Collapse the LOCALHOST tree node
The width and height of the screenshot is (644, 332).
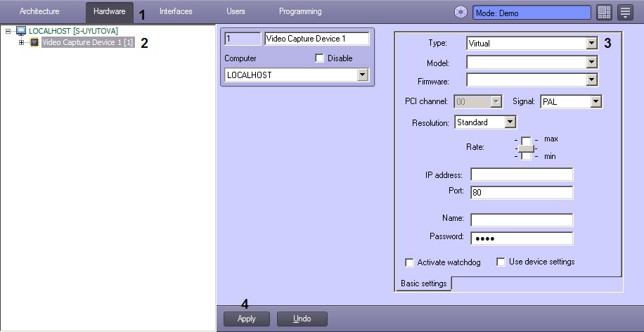pos(8,31)
